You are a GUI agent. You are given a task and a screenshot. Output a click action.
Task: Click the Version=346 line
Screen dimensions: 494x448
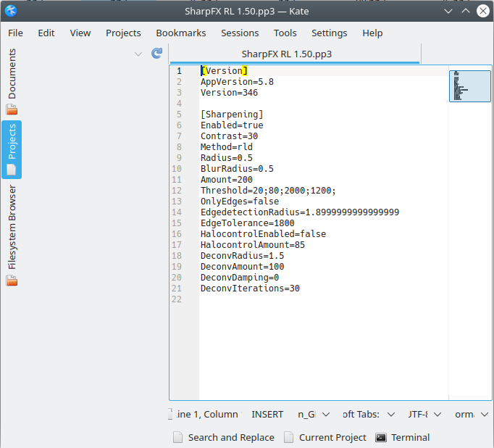coord(229,92)
